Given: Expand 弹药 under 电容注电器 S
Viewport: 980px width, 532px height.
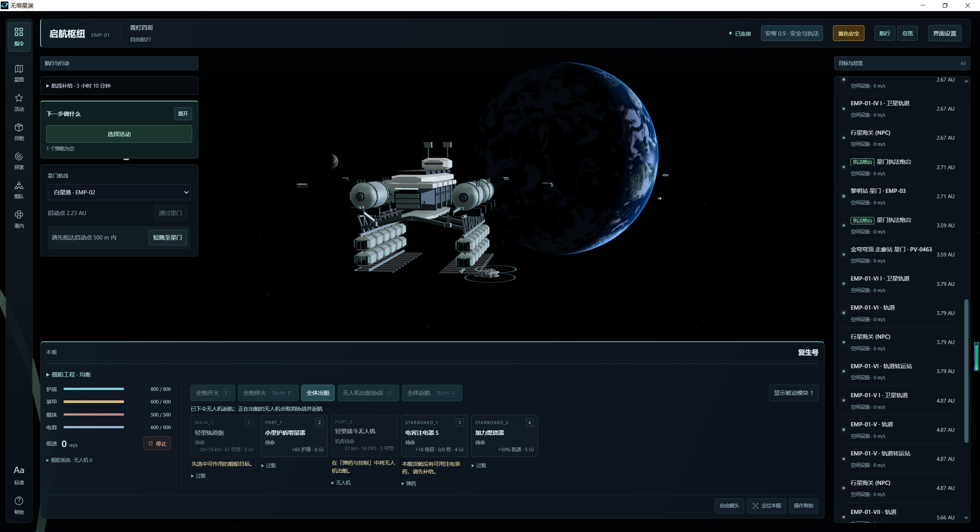Looking at the screenshot, I should pos(408,483).
